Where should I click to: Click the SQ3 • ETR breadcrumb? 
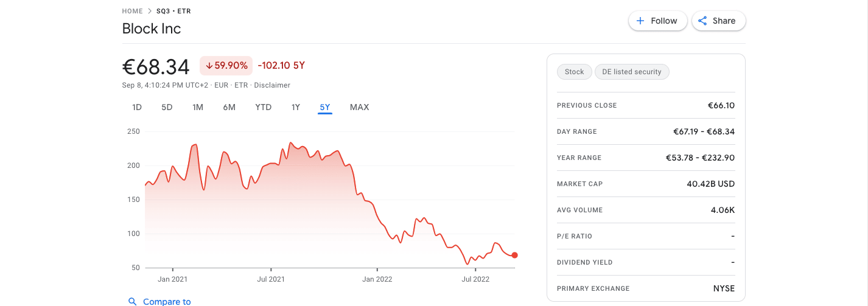(173, 11)
